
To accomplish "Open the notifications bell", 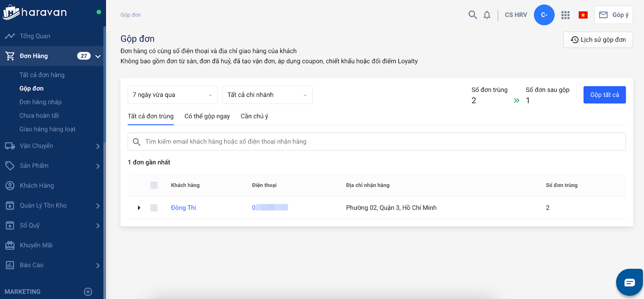I will tap(487, 15).
